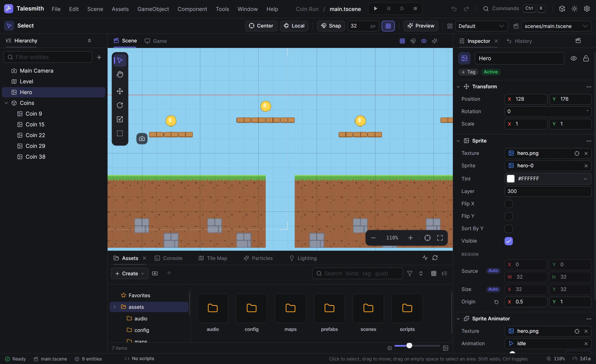Open the settings gear icon at top right
Viewport: 596px width, 364px height.
tap(587, 9)
